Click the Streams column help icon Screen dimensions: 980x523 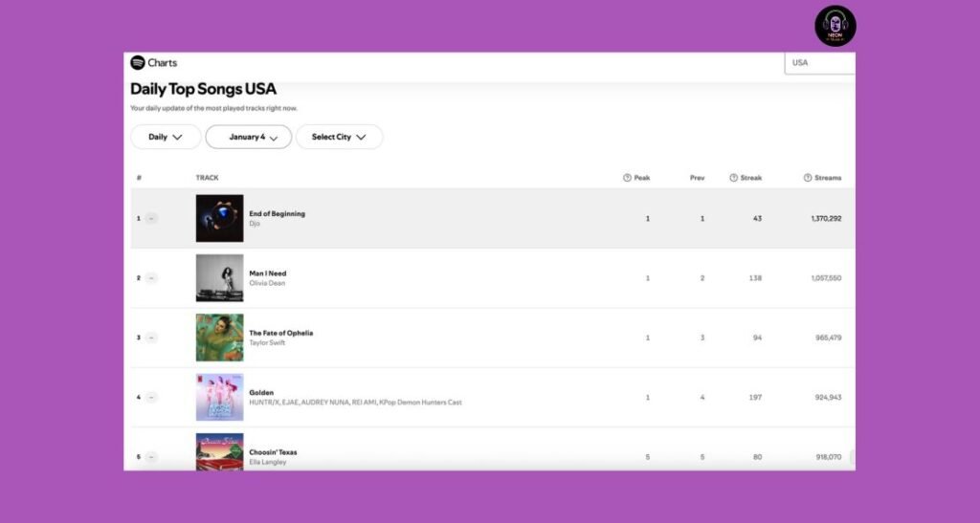coord(807,178)
